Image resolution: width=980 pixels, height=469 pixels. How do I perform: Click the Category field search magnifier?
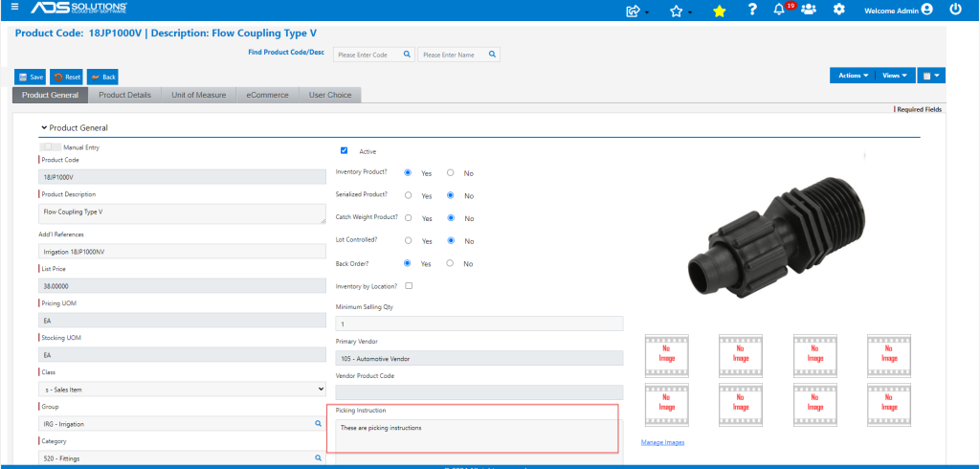pos(318,458)
